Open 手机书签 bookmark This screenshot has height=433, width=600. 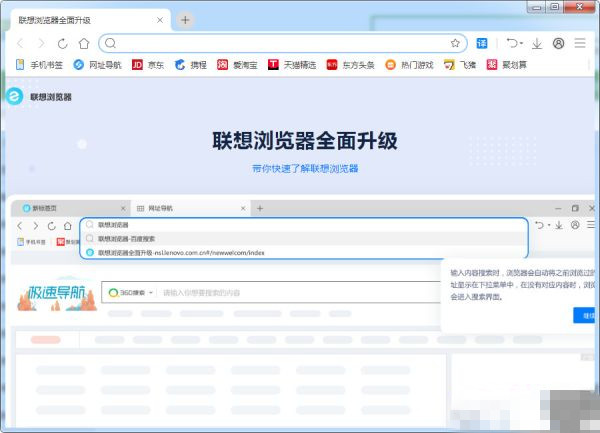pos(39,65)
